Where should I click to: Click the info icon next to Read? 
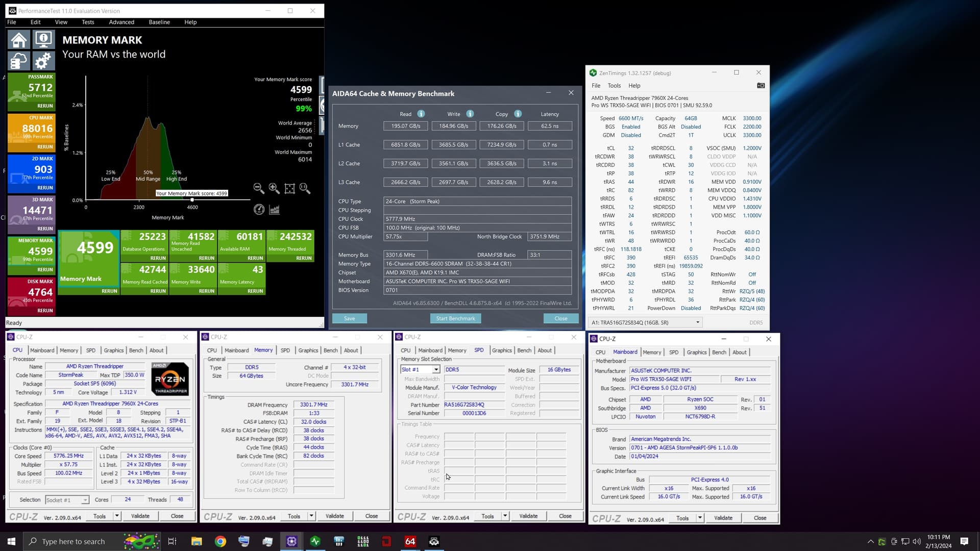coord(421,114)
